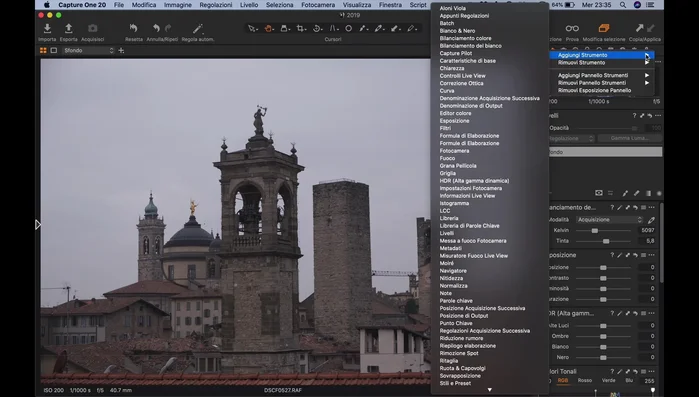699x397 pixels.
Task: Click the Tinta slider handle
Action: click(x=606, y=241)
